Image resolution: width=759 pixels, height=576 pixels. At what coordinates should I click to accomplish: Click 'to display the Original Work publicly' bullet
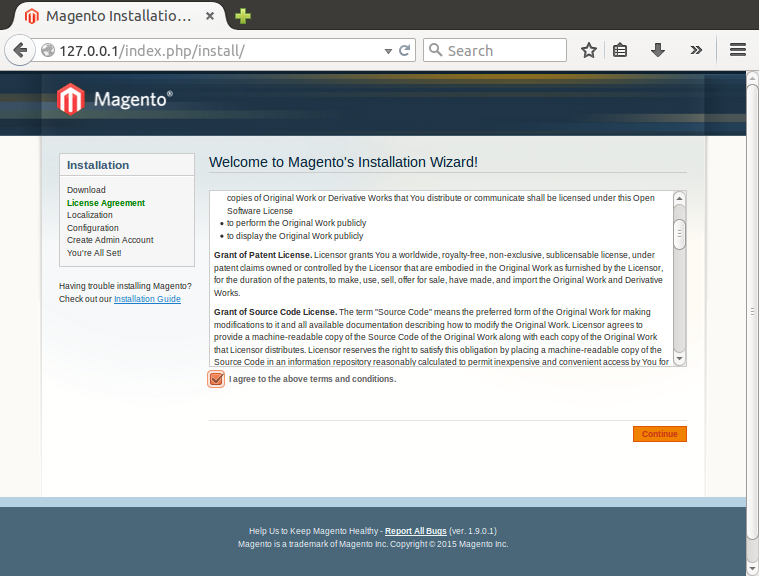pyautogui.click(x=295, y=236)
